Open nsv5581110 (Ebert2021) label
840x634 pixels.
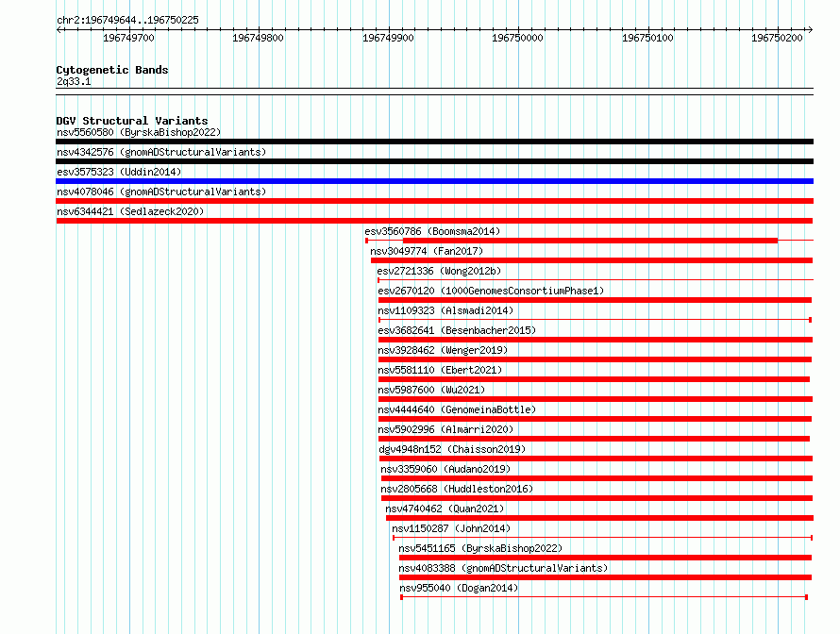click(x=440, y=370)
